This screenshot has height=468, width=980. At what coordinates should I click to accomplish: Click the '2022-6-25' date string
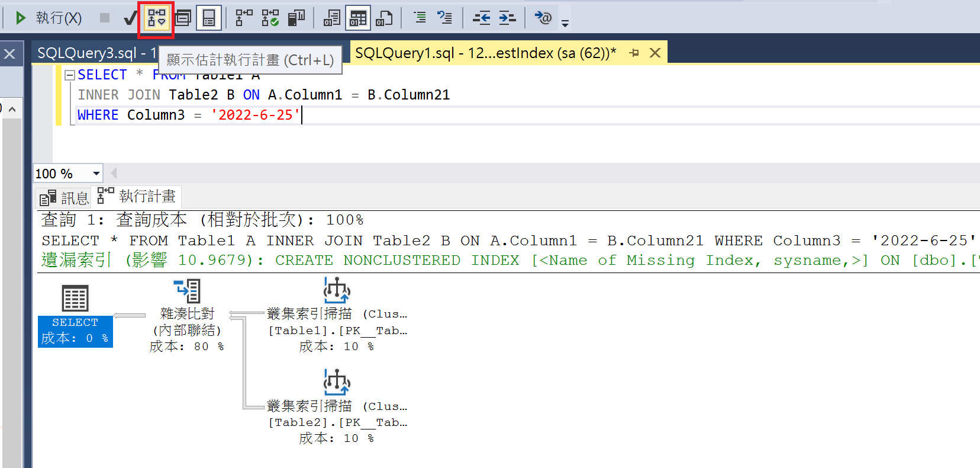pos(256,115)
